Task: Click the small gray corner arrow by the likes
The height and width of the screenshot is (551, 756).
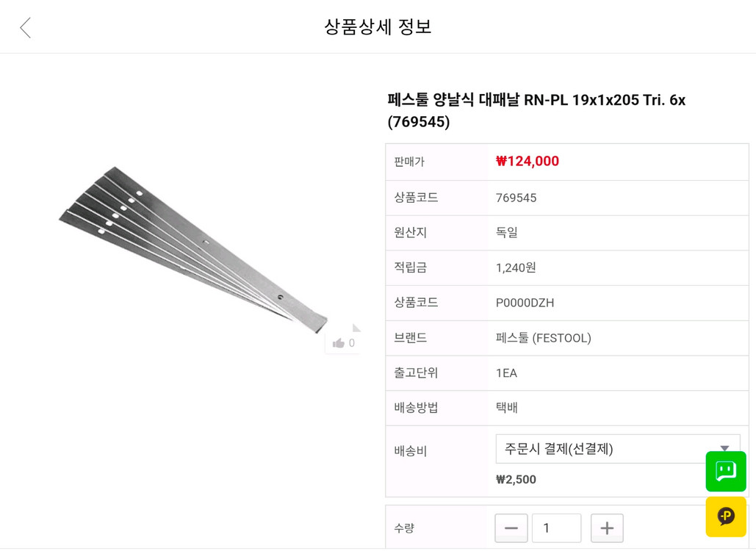Action: coord(356,328)
